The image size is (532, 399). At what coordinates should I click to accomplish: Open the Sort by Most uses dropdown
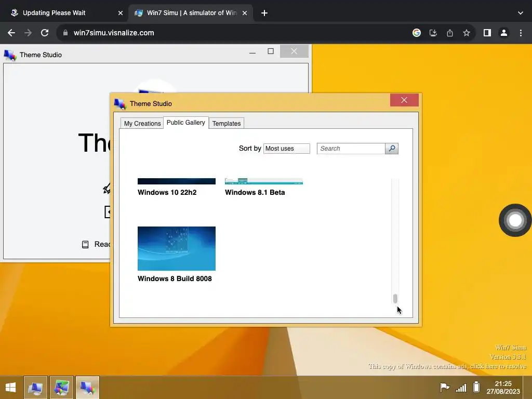click(x=287, y=148)
